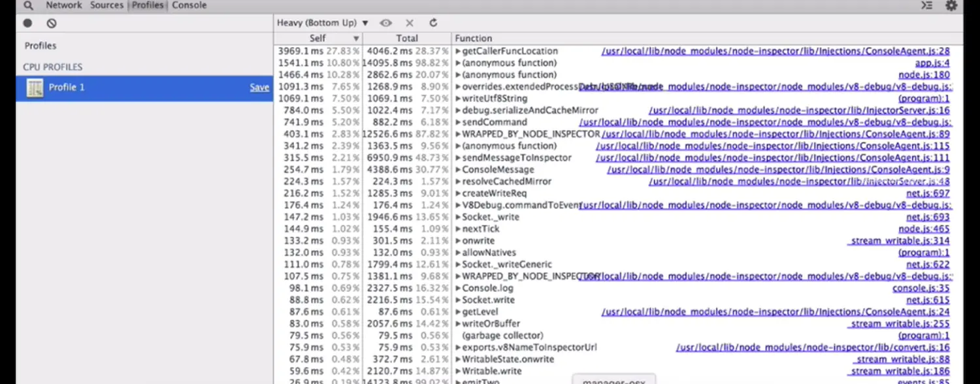Screen dimensions: 980x384
Task: Open the node.js:180 source link
Action: click(x=924, y=75)
